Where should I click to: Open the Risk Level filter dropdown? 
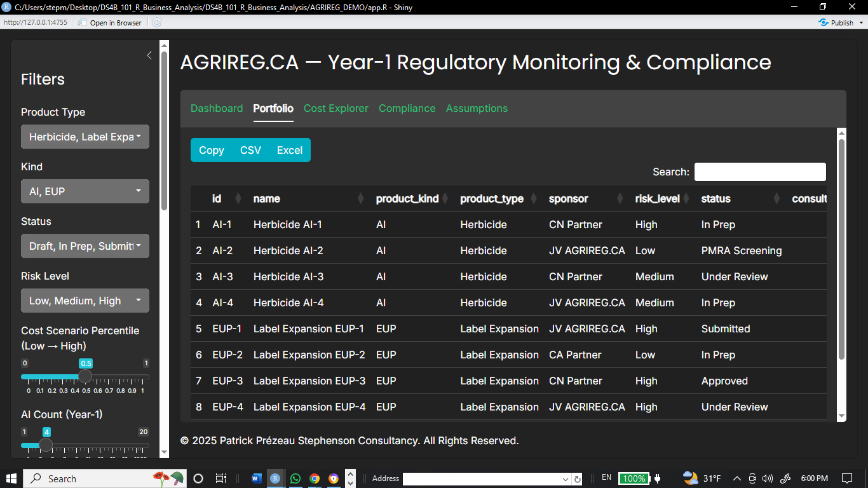(x=85, y=300)
